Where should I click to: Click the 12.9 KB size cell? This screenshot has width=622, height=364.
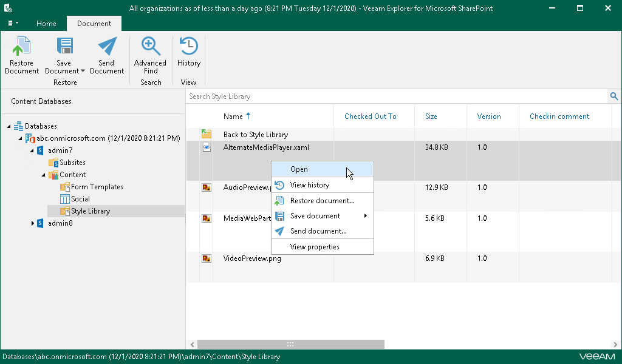coord(436,187)
